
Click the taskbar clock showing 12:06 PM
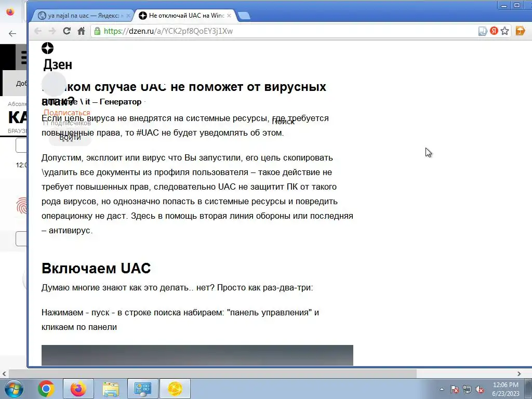pos(506,389)
